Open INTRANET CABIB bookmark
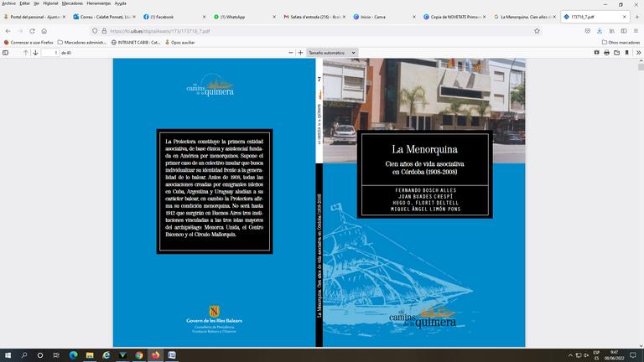The image size is (644, 362). coord(136,42)
